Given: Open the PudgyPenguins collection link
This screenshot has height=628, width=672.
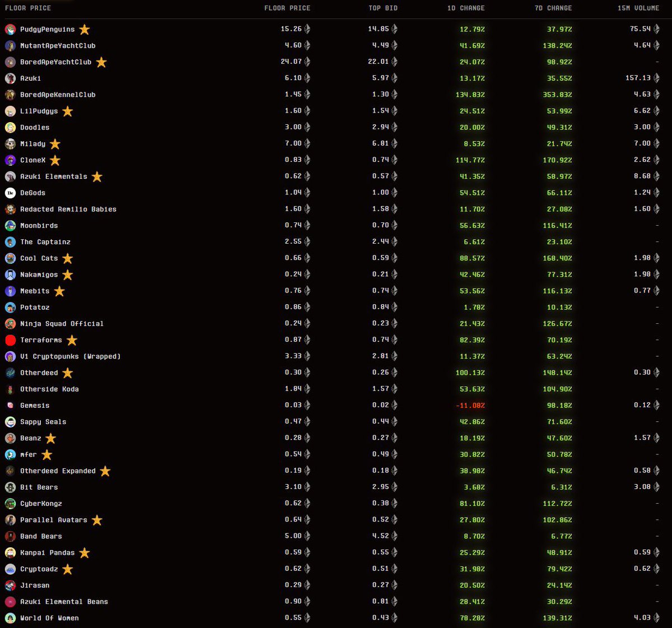Looking at the screenshot, I should click(x=47, y=29).
